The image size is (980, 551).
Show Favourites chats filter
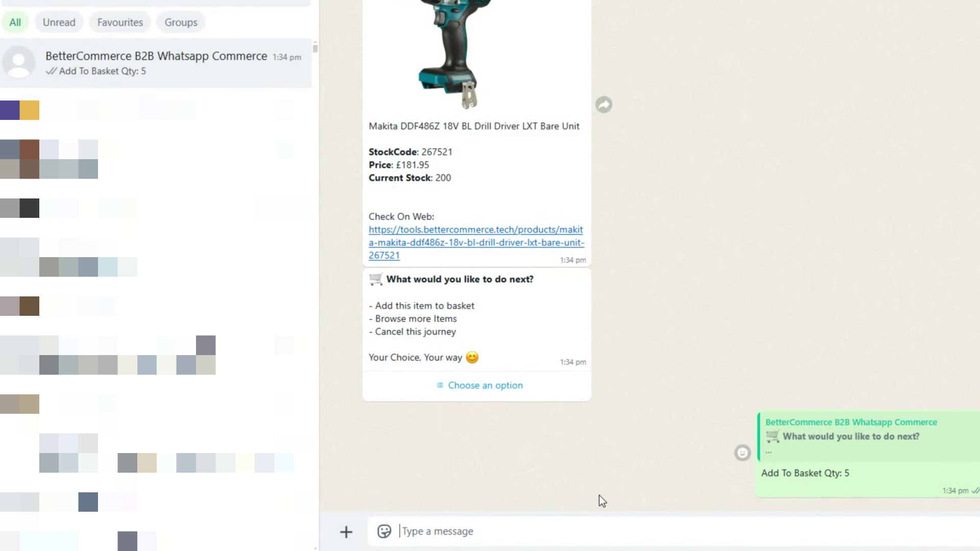pos(120,22)
